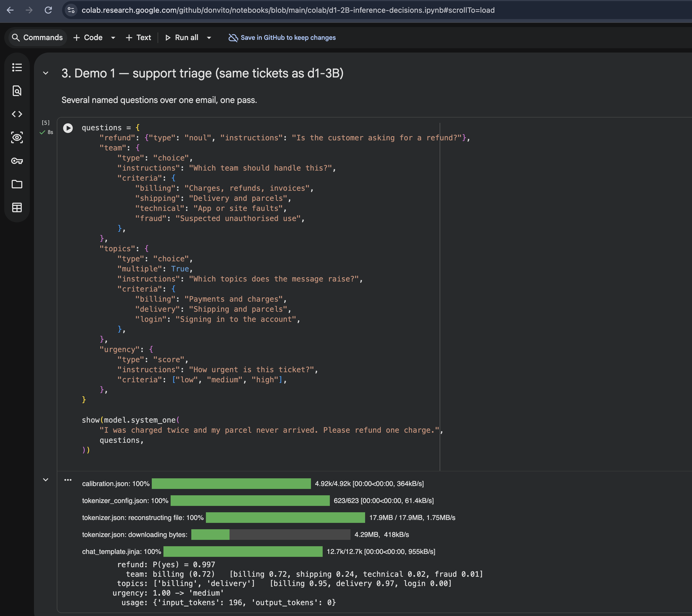This screenshot has height=616, width=692.
Task: Run the questions code cell
Action: pyautogui.click(x=68, y=128)
